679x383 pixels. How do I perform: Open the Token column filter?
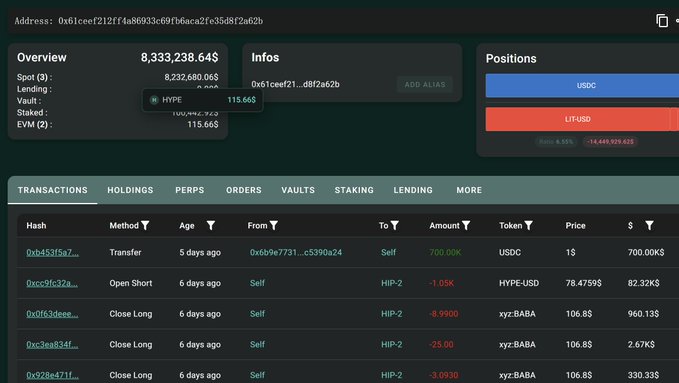coord(529,225)
